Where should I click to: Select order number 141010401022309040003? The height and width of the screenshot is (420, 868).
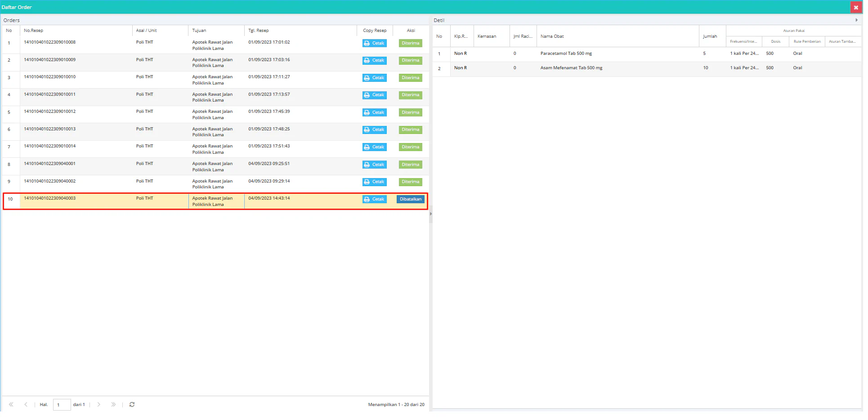coord(49,198)
